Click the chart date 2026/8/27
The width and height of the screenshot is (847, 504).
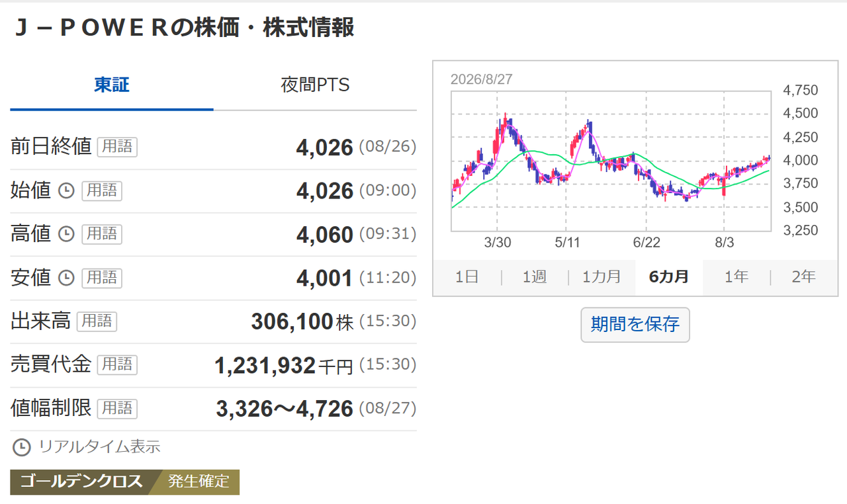point(481,79)
